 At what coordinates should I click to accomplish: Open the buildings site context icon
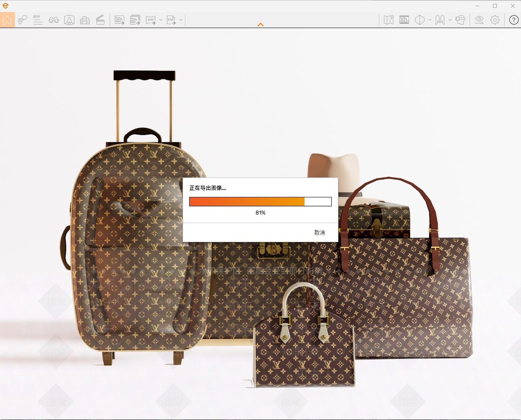click(x=85, y=20)
